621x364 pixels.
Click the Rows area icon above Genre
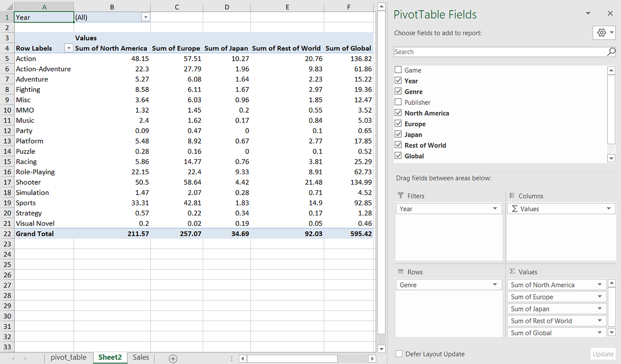pos(401,272)
